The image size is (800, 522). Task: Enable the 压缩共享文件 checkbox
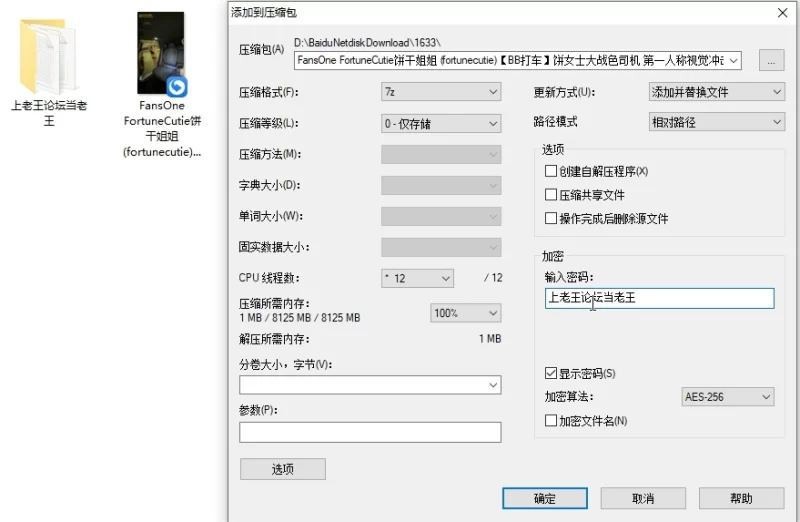[x=551, y=194]
